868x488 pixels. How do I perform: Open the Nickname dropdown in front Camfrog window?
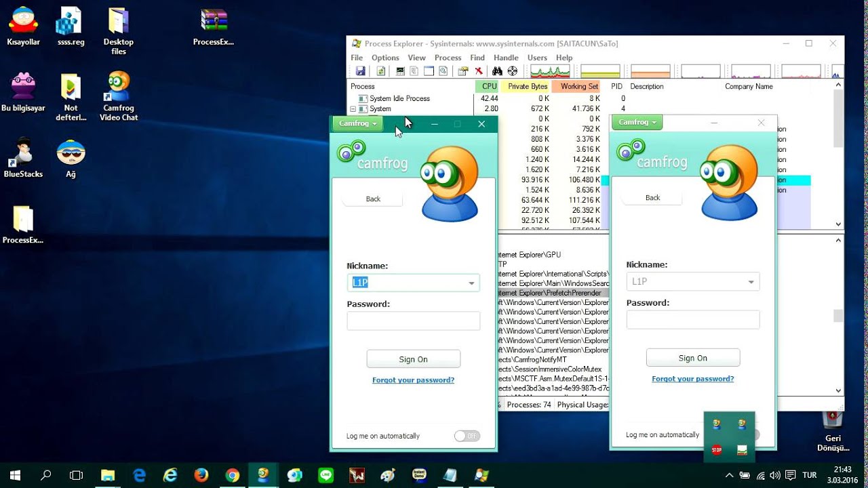(x=471, y=283)
